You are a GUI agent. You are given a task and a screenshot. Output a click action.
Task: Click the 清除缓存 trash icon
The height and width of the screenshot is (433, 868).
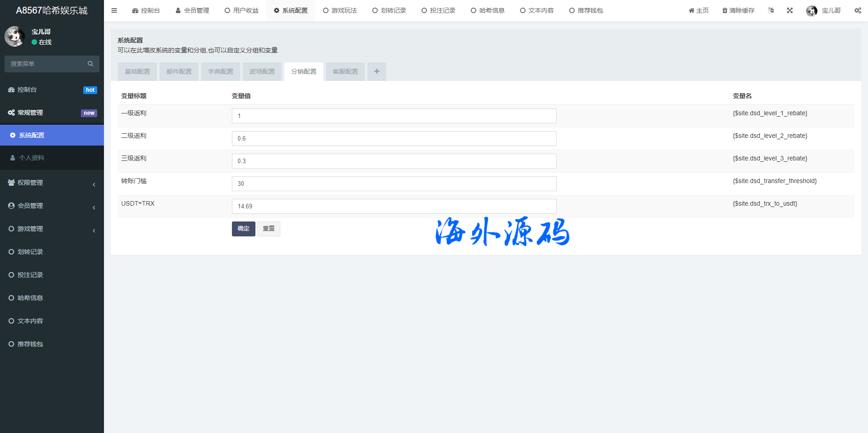(725, 10)
